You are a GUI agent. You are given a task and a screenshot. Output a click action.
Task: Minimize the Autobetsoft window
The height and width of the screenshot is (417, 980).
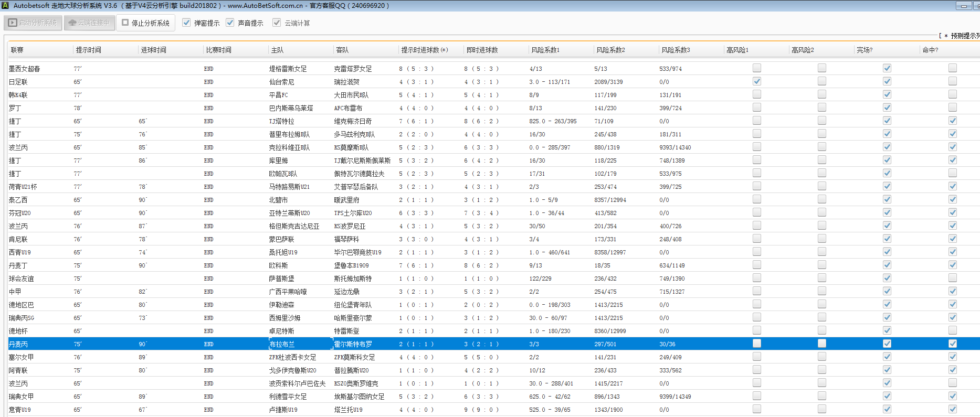point(963,6)
